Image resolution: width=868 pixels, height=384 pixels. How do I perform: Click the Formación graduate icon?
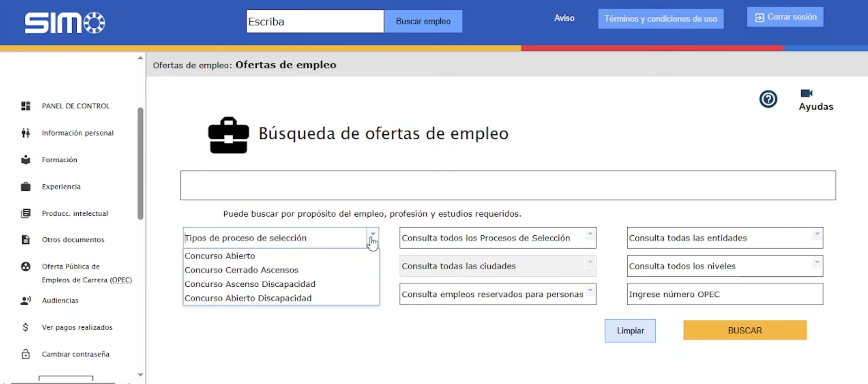(x=26, y=160)
